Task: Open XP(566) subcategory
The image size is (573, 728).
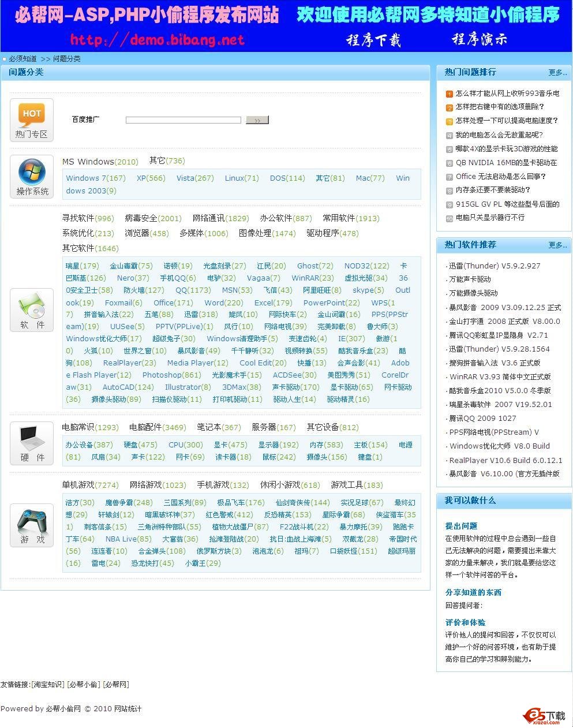Action: tap(151, 178)
